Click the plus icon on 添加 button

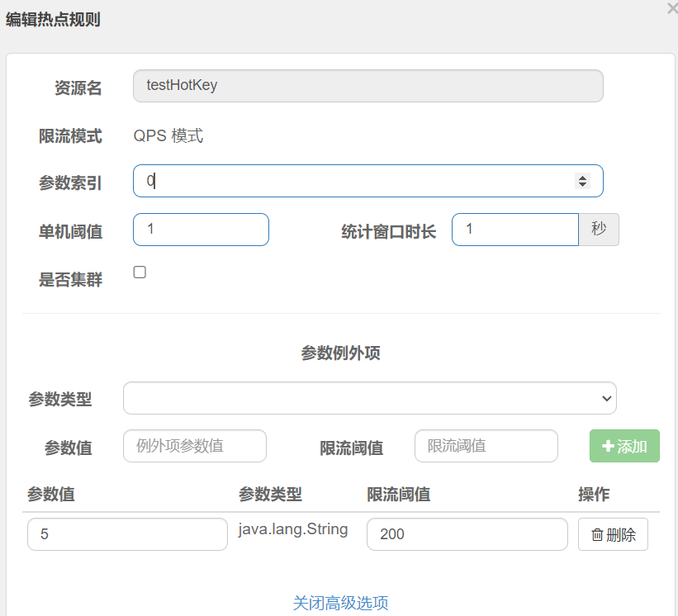click(608, 446)
